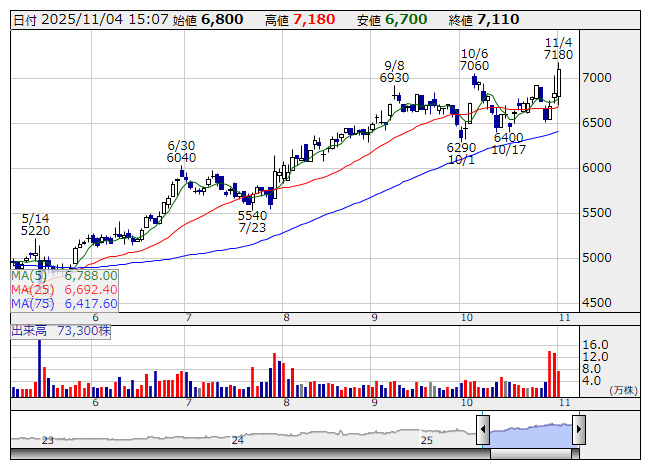653x470 pixels.
Task: Click the blue selected range in navigator
Action: [x=531, y=434]
